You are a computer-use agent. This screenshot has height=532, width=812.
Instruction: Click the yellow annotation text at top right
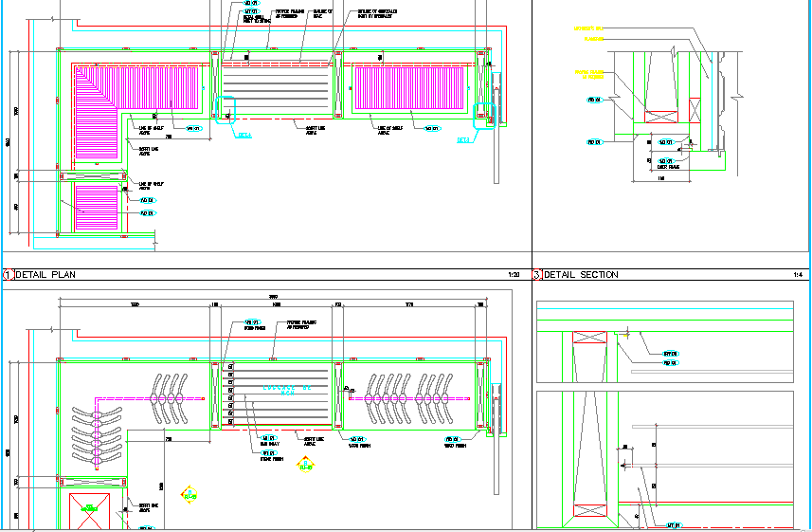[x=587, y=28]
